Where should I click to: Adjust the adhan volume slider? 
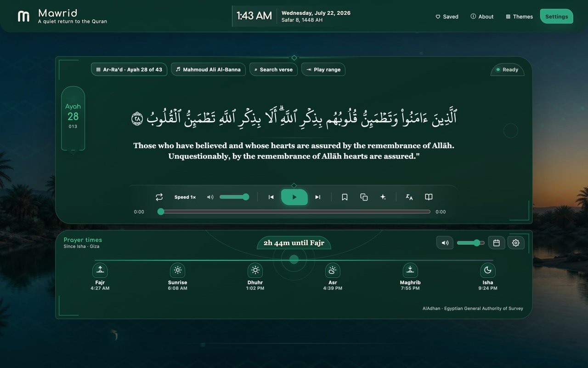coord(470,242)
